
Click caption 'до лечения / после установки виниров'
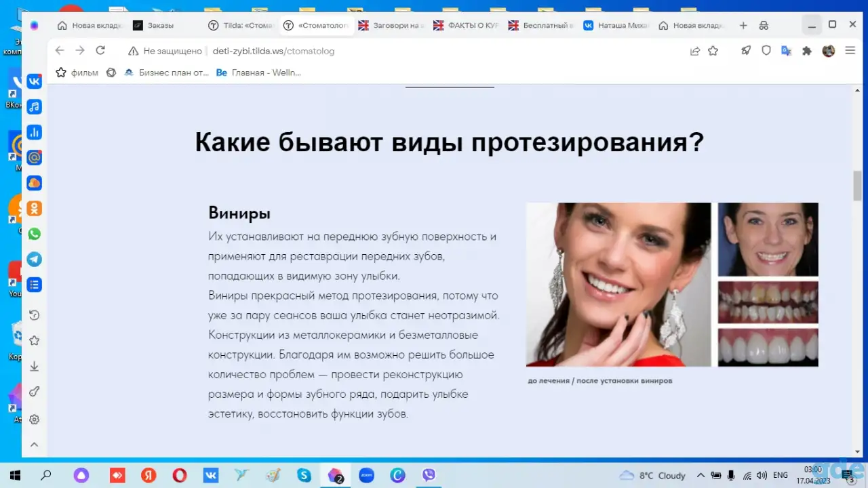pos(600,381)
